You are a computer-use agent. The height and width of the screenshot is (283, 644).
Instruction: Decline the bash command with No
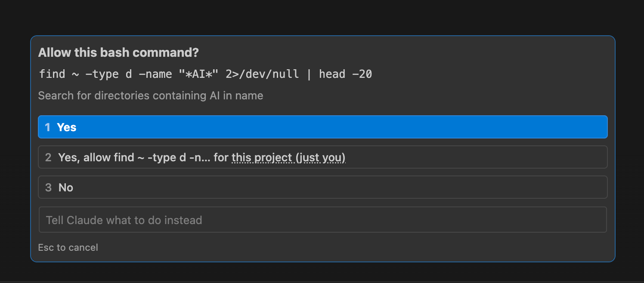[x=322, y=187]
